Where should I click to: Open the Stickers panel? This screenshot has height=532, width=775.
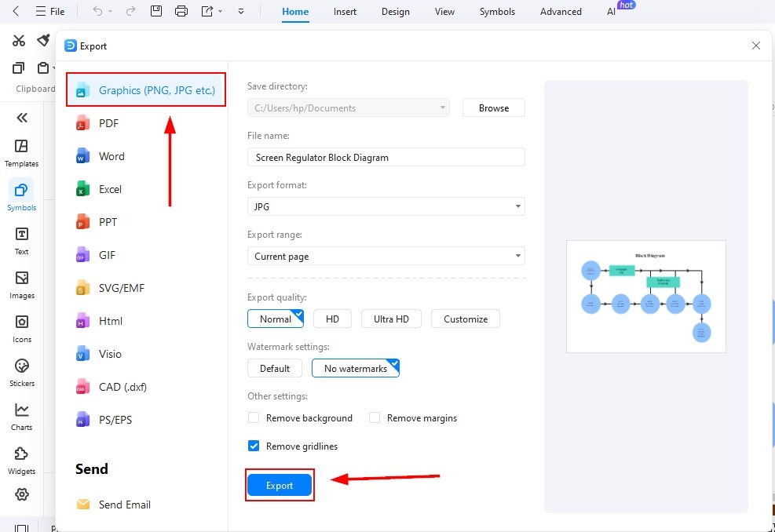[21, 371]
